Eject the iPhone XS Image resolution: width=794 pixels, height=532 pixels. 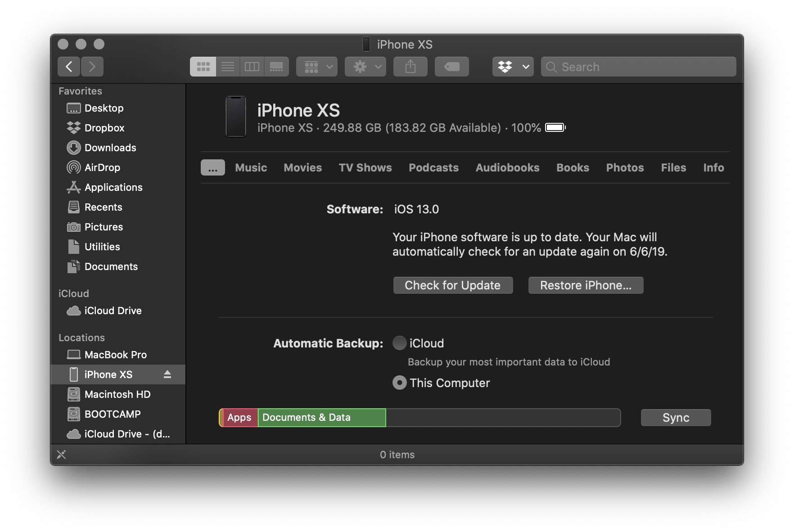click(x=167, y=374)
